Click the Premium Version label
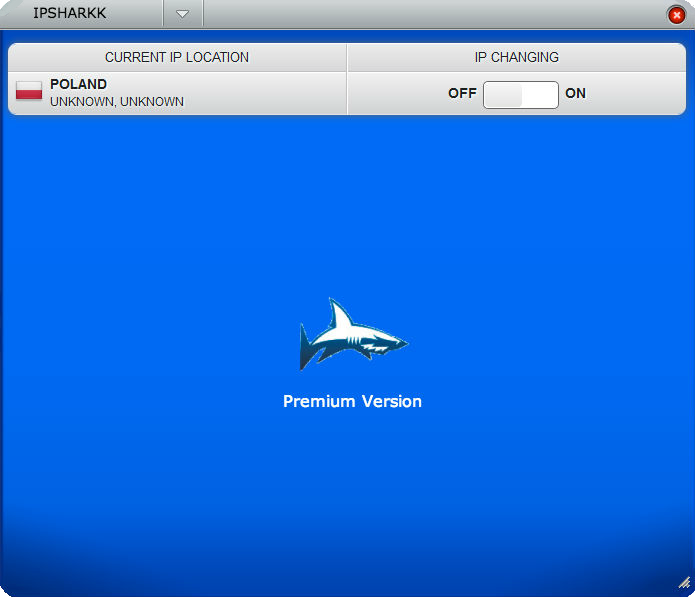Image resolution: width=695 pixels, height=597 pixels. 352,401
